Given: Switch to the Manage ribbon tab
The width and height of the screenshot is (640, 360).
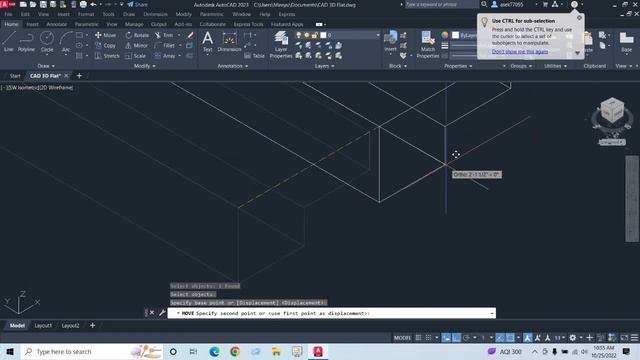Looking at the screenshot, I should point(134,24).
